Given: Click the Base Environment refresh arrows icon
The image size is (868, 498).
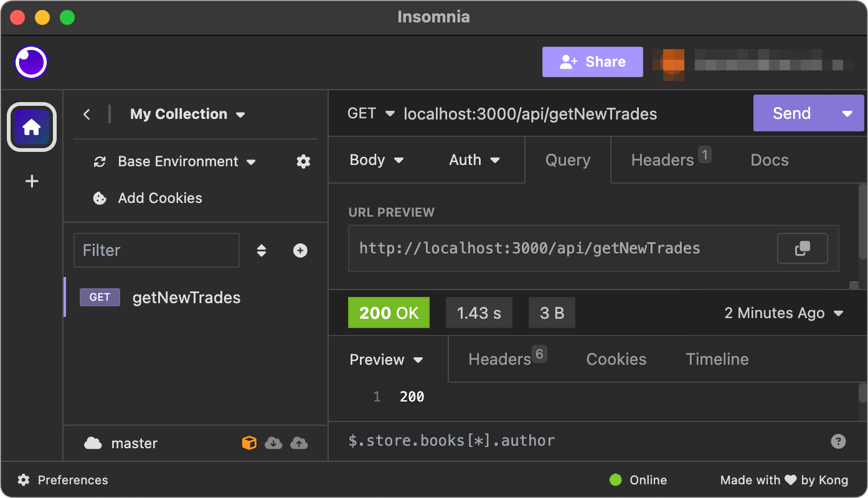Looking at the screenshot, I should pos(100,162).
